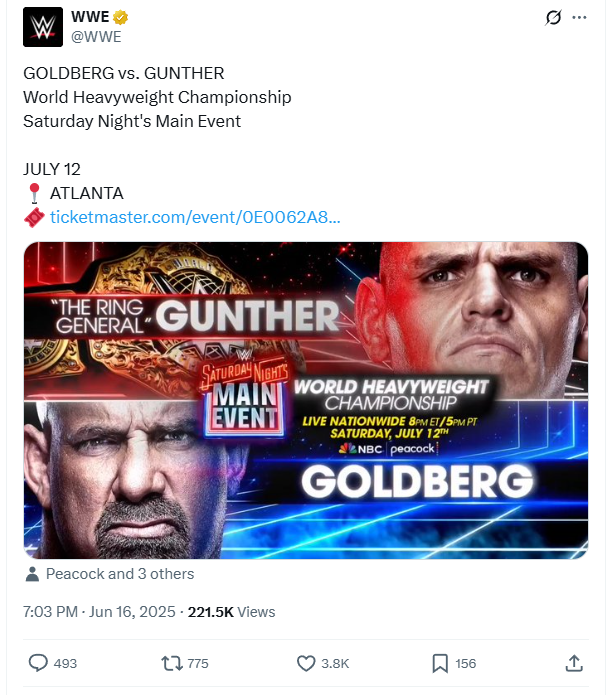Follow the ticketmaster.com event link
Viewport: 607px width, 695px height.
tap(195, 216)
